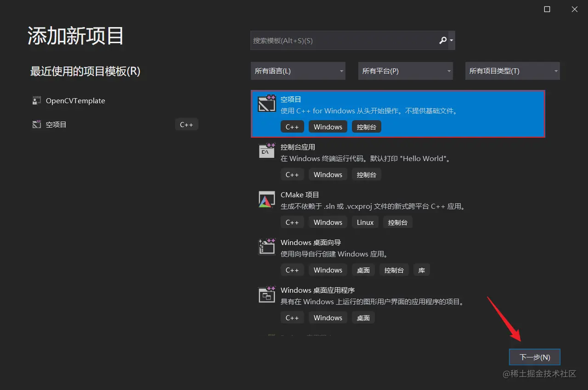Select OpenCVTemplate text in recent templates
Image resolution: width=588 pixels, height=390 pixels.
coord(75,100)
